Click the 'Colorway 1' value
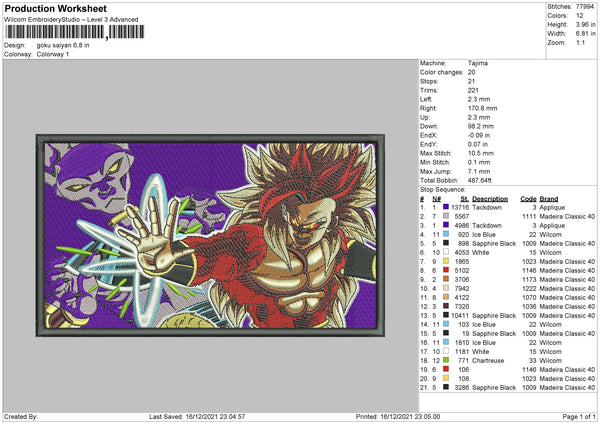The height and width of the screenshot is (424, 600). pos(53,54)
